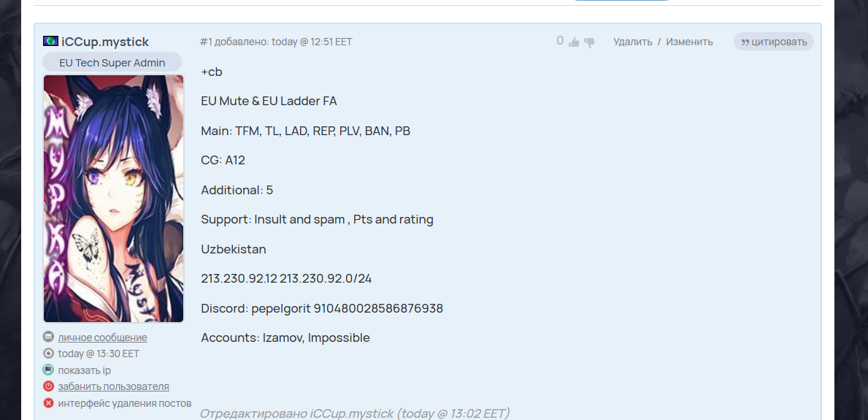Open the личное сообщение link
The height and width of the screenshot is (420, 868).
pos(102,337)
